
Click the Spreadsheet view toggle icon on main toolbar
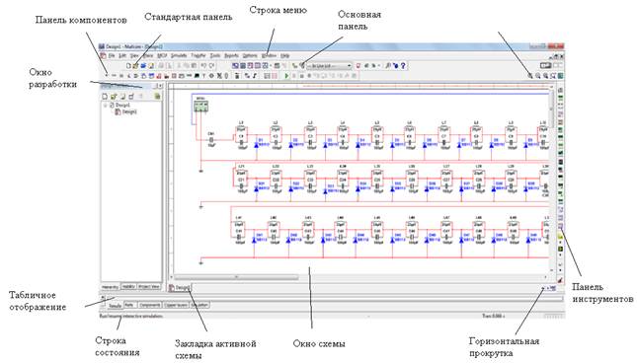click(x=243, y=66)
